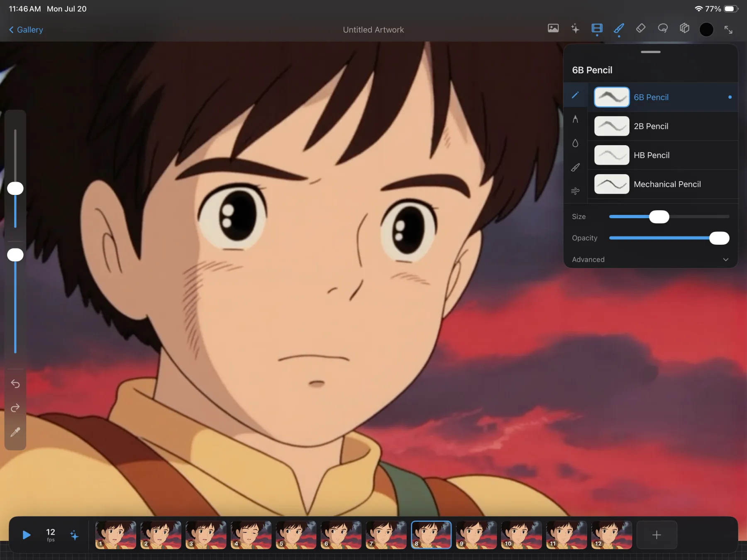Select frame 4 in timeline
747x560 pixels.
point(251,535)
